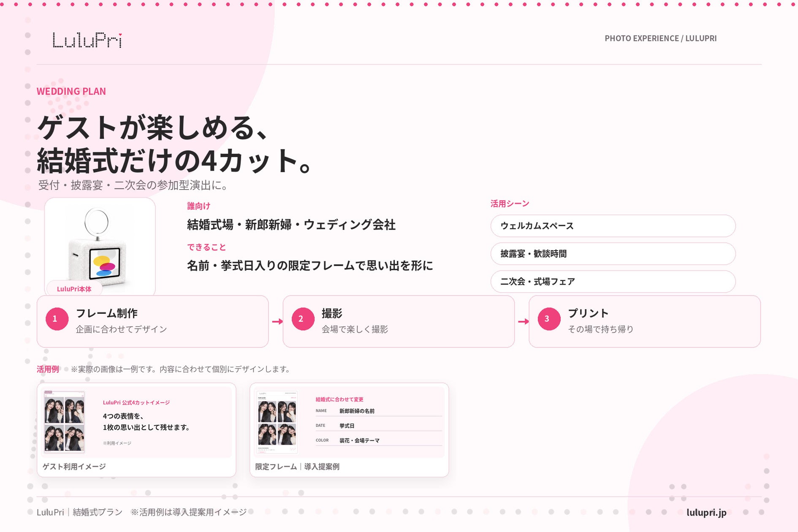Click the 挙式日 DATE field
This screenshot has width=798, height=532.
tap(379, 426)
